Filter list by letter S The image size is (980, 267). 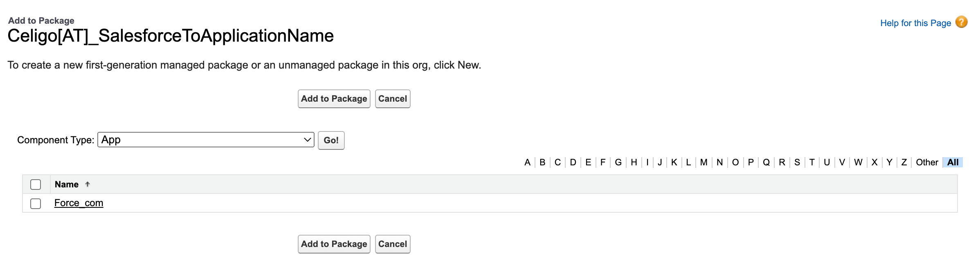797,162
